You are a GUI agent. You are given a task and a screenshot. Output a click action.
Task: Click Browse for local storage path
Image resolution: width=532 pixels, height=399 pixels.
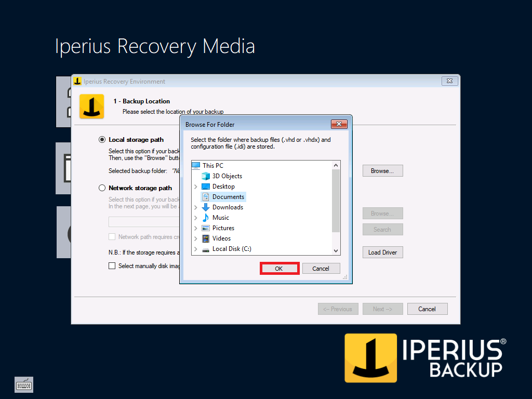(382, 170)
